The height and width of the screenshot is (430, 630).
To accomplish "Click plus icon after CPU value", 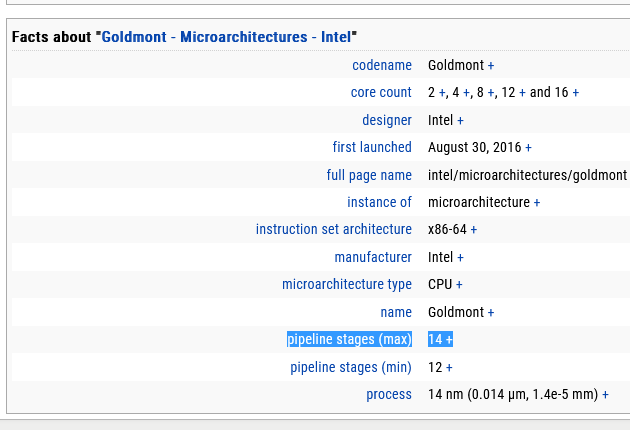I will tap(460, 285).
